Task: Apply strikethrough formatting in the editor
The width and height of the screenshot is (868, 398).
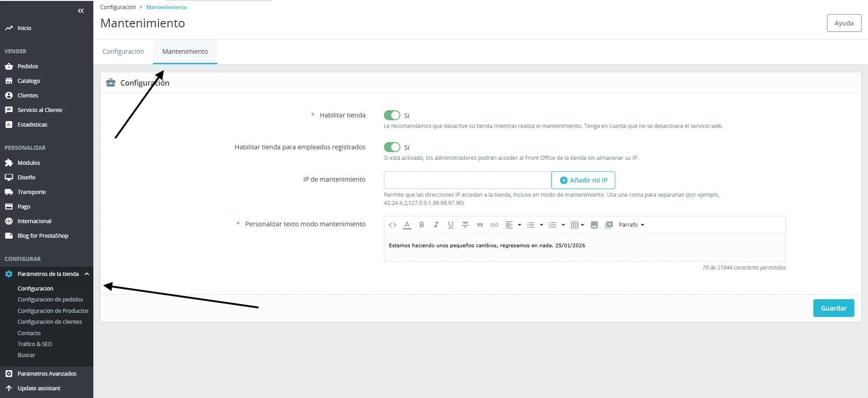Action: (465, 225)
